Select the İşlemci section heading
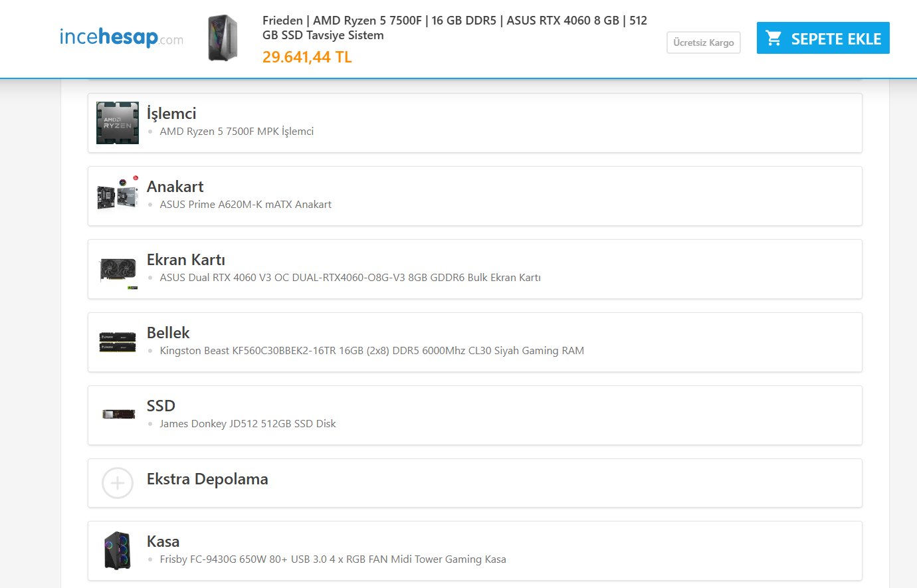Viewport: 917px width, 588px height. [x=171, y=114]
